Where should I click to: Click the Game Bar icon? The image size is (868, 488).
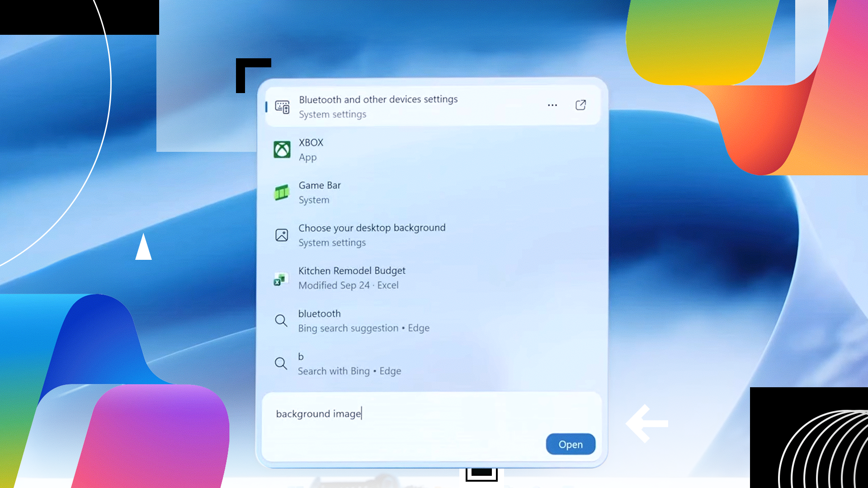282,192
